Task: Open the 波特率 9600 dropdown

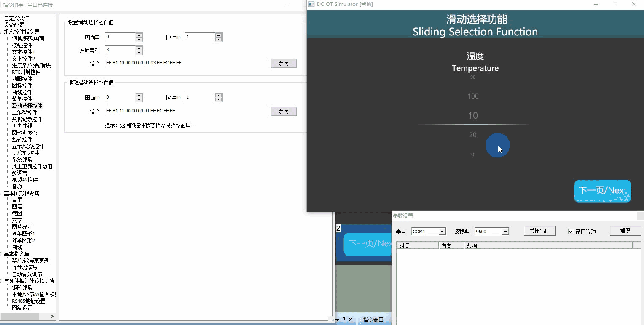Action: tap(505, 231)
